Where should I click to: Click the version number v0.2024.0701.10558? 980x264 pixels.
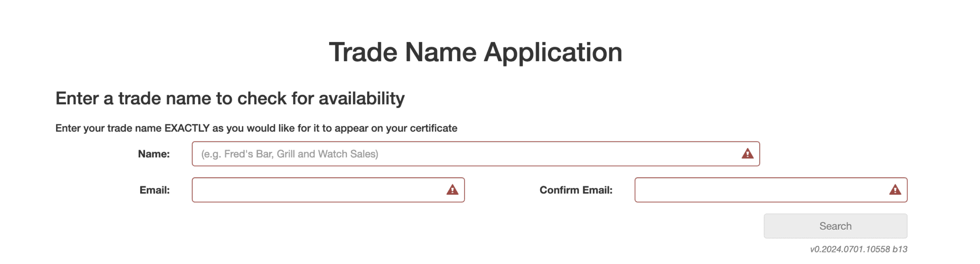click(850, 249)
